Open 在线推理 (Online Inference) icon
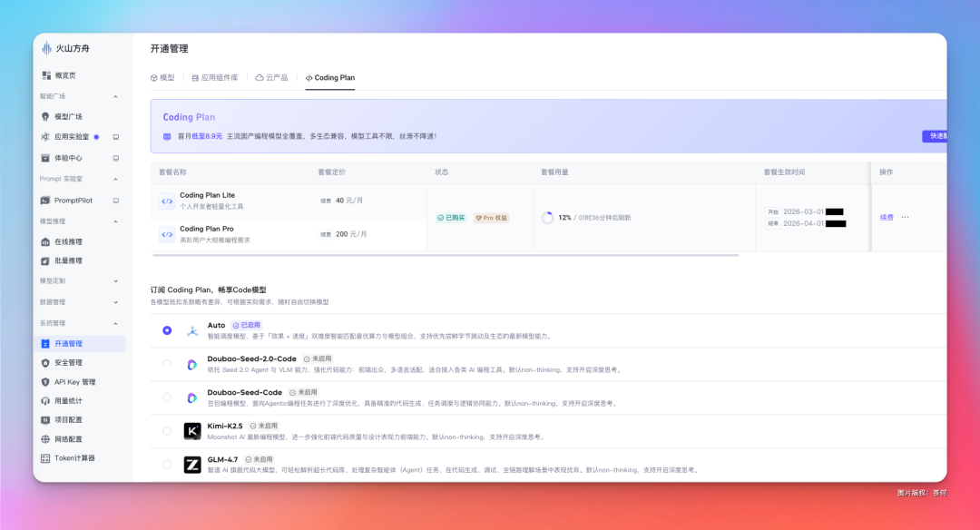 45,241
